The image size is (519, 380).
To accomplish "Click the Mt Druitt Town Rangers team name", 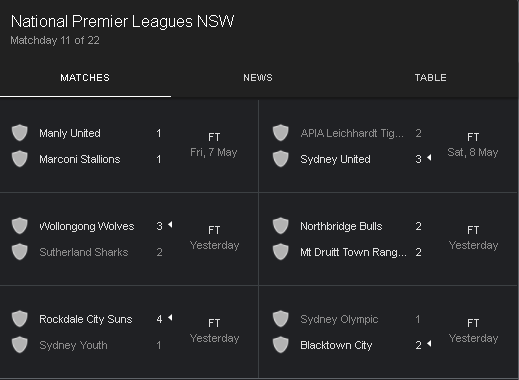I will [353, 252].
